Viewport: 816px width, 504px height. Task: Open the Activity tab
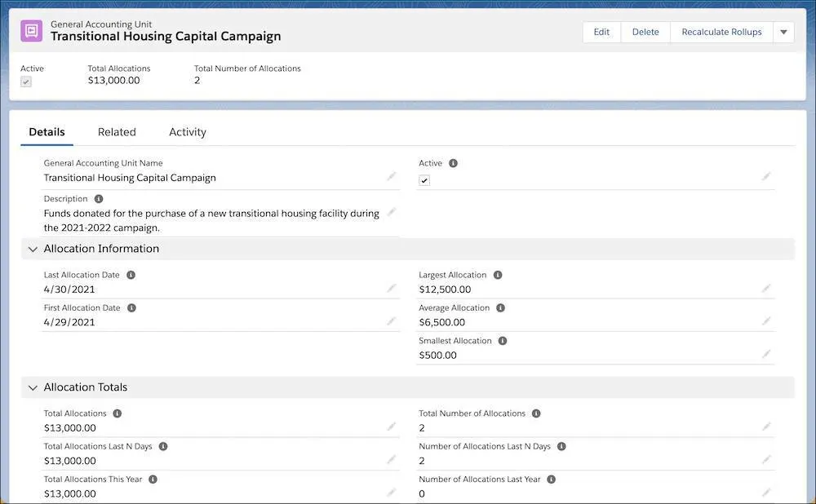pos(188,132)
